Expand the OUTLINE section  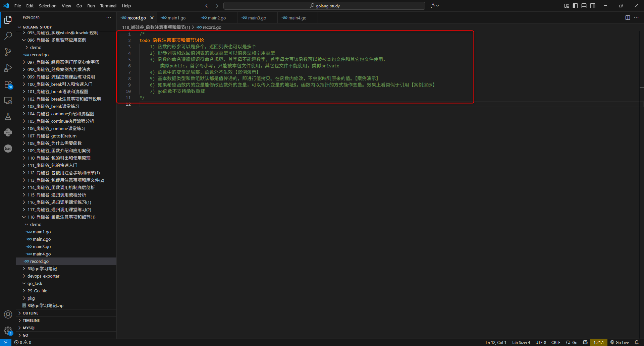point(66,313)
